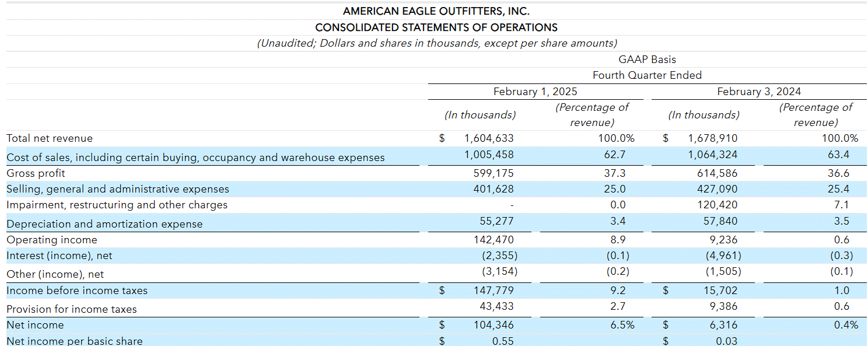Click gross profit value 614,586
The width and height of the screenshot is (868, 346).
tap(717, 173)
